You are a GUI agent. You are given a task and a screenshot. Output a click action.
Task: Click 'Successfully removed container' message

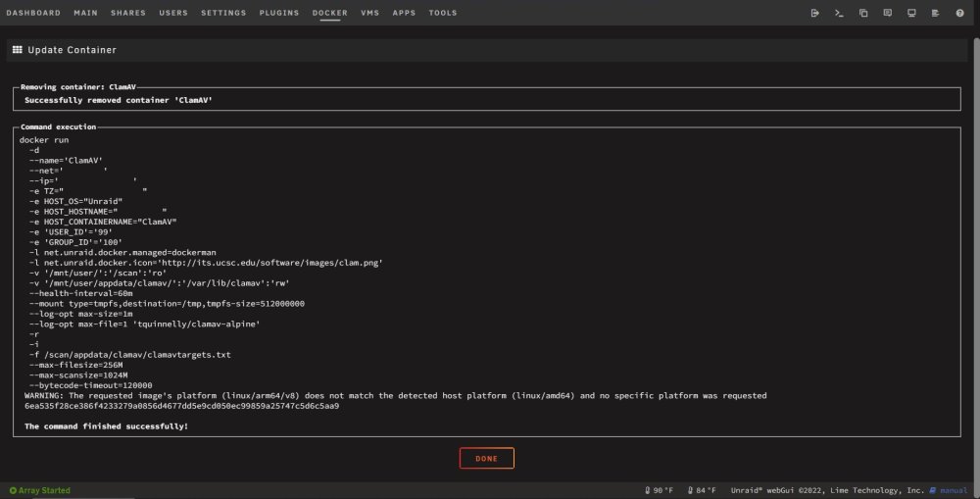[119, 100]
